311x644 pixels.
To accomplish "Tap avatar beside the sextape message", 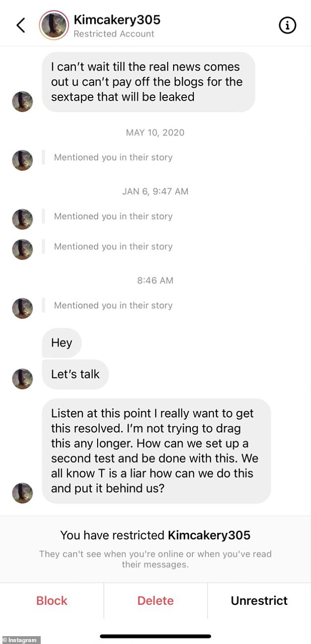I will pyautogui.click(x=22, y=101).
